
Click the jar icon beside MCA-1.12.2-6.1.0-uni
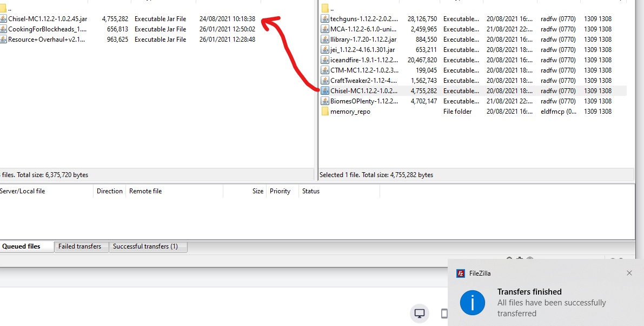coord(325,29)
